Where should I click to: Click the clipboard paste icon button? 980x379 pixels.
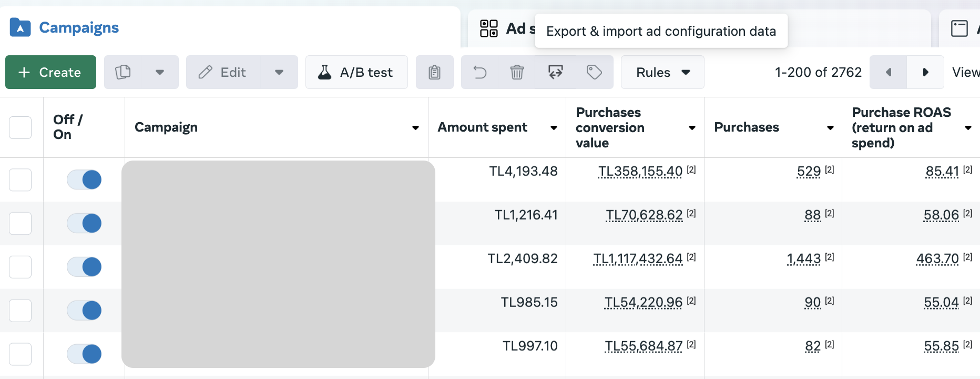434,72
